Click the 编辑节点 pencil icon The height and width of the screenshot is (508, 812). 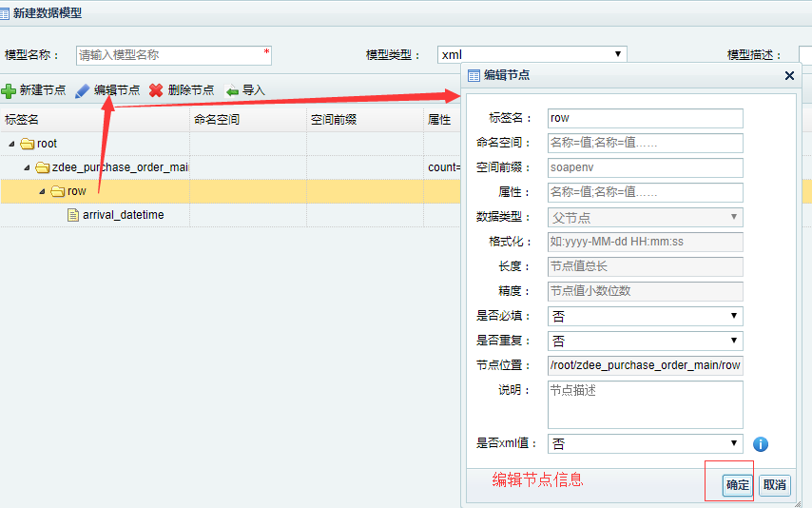coord(83,90)
